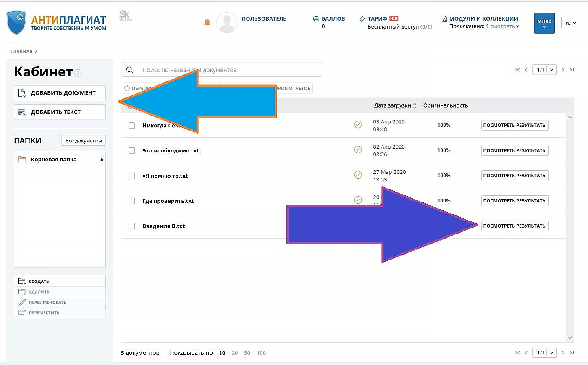Expand the смотреть modules dropdown
Viewport: 588px width, 365px height.
[505, 26]
